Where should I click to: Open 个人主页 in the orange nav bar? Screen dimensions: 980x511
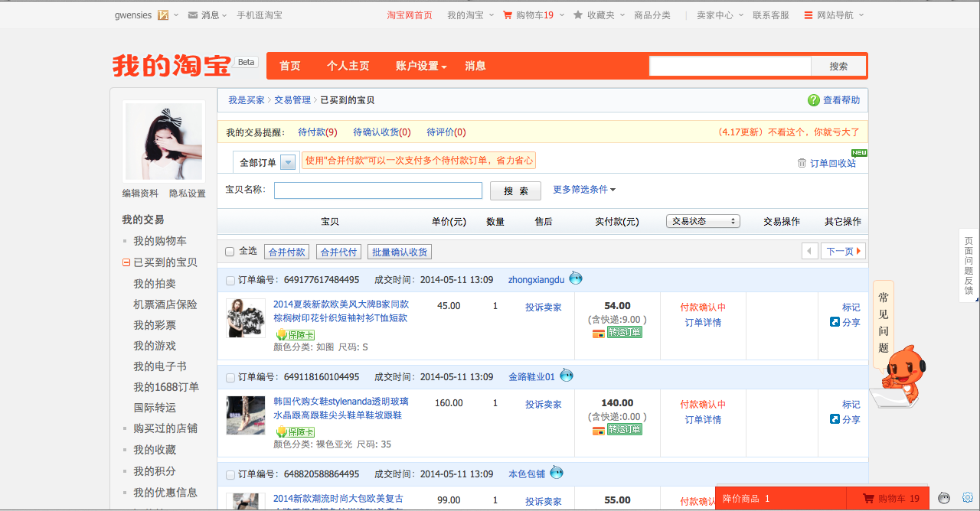click(x=348, y=67)
